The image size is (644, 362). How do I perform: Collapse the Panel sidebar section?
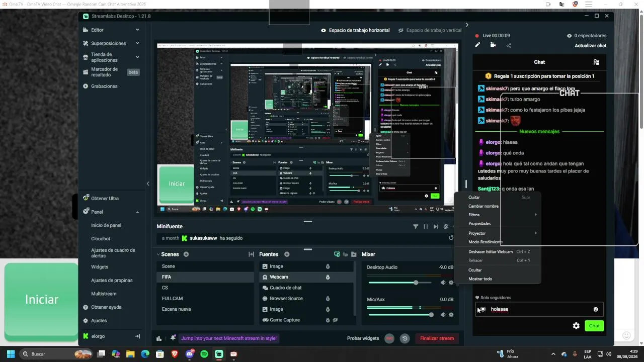click(x=137, y=212)
